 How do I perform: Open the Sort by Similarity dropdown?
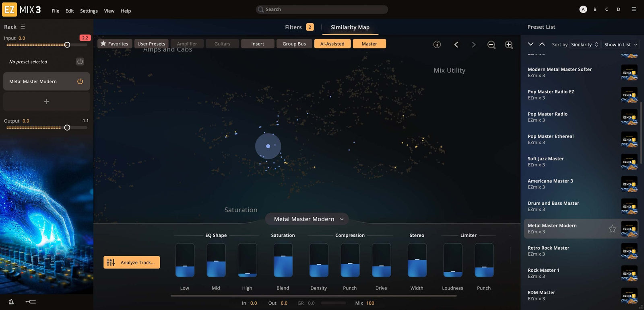584,45
